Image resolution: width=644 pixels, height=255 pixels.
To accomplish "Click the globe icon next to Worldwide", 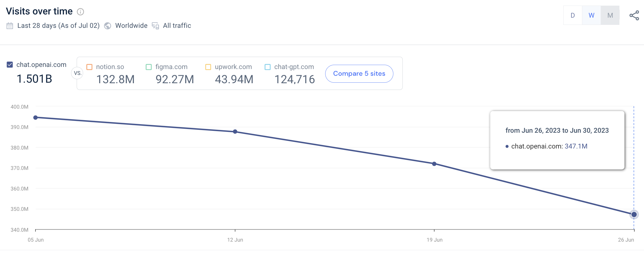I will [x=107, y=26].
